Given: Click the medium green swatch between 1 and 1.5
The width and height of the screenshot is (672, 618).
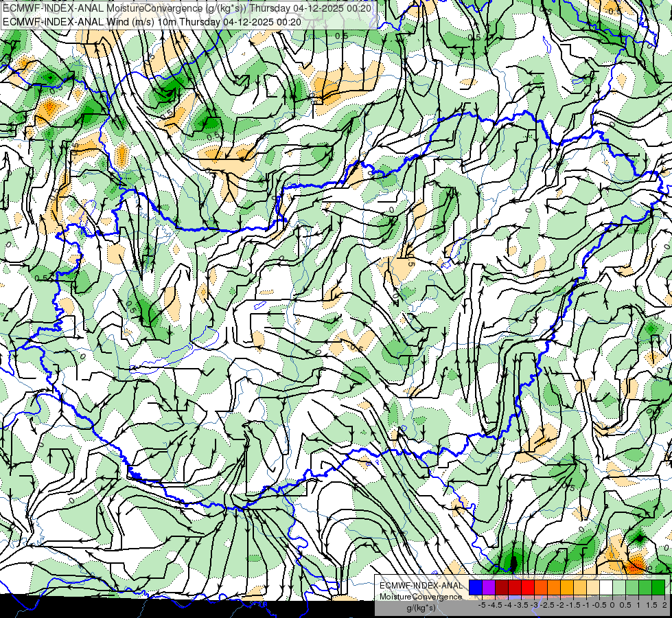Looking at the screenshot, I should tap(645, 588).
